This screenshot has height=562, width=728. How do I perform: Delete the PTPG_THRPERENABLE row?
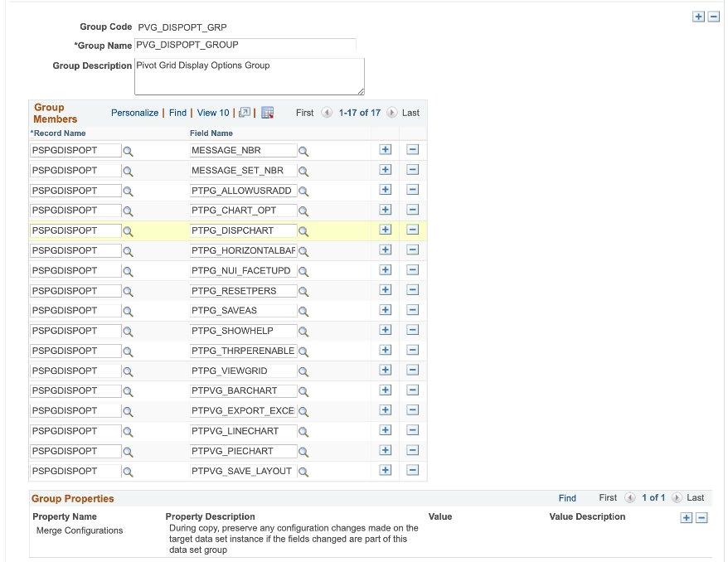click(x=412, y=350)
